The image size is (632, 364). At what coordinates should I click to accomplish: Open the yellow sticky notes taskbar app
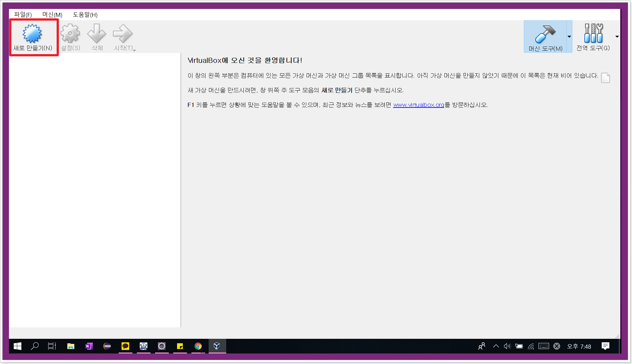(x=180, y=346)
